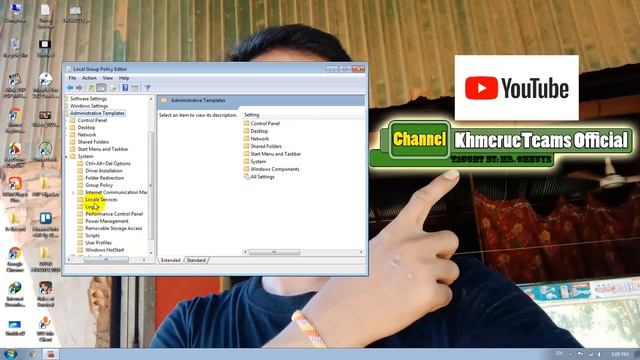
Task: Toggle the Show/Hide Console Tree toolbar icon
Action: point(101,88)
